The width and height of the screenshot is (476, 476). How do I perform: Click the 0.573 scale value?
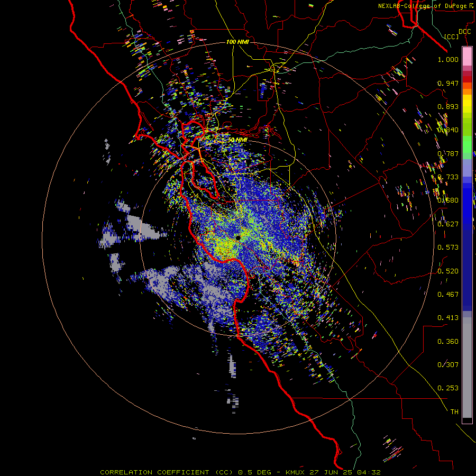point(448,248)
